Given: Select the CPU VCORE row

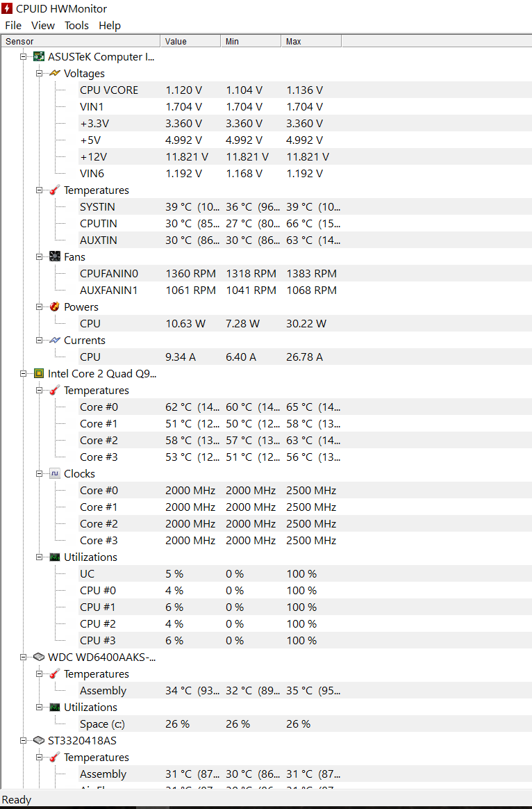Looking at the screenshot, I should click(x=305, y=90).
